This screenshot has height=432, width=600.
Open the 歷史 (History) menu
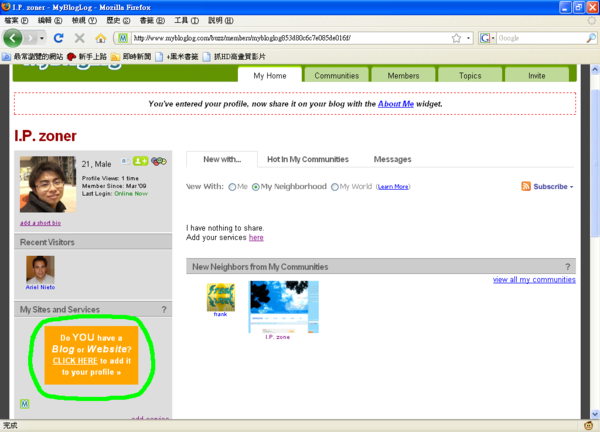118,20
